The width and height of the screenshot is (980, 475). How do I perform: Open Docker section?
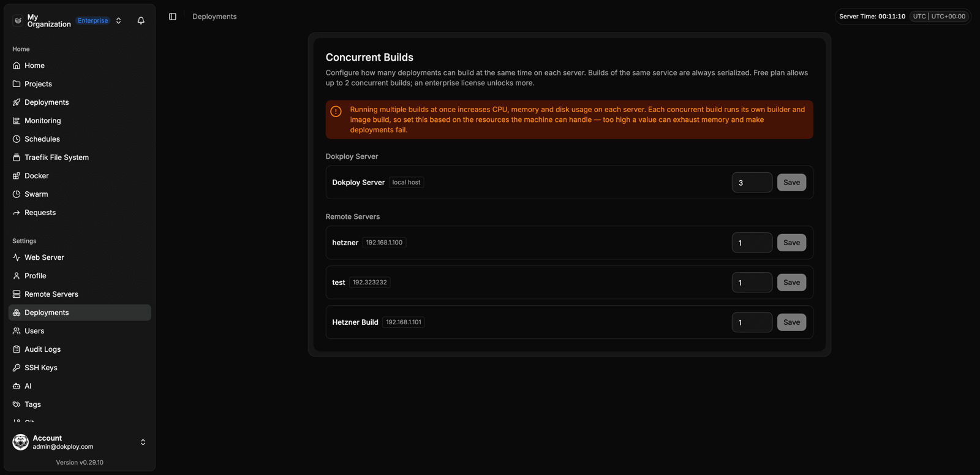(80, 176)
